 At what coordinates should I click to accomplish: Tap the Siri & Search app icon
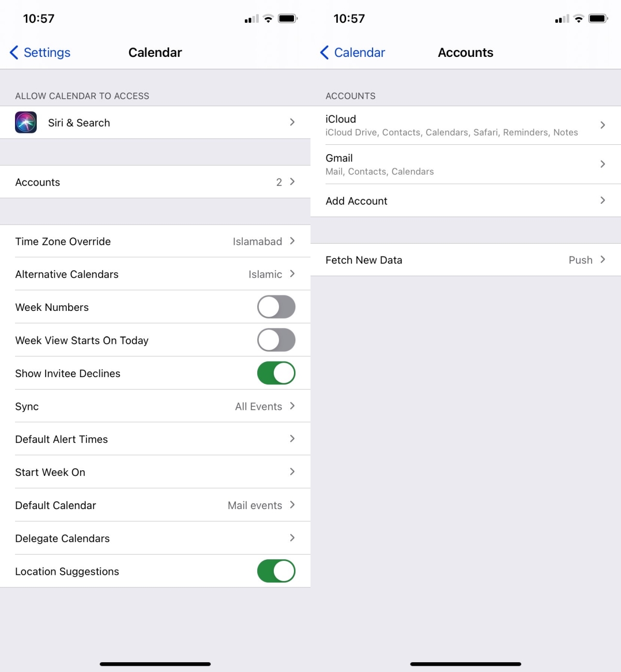coord(26,123)
